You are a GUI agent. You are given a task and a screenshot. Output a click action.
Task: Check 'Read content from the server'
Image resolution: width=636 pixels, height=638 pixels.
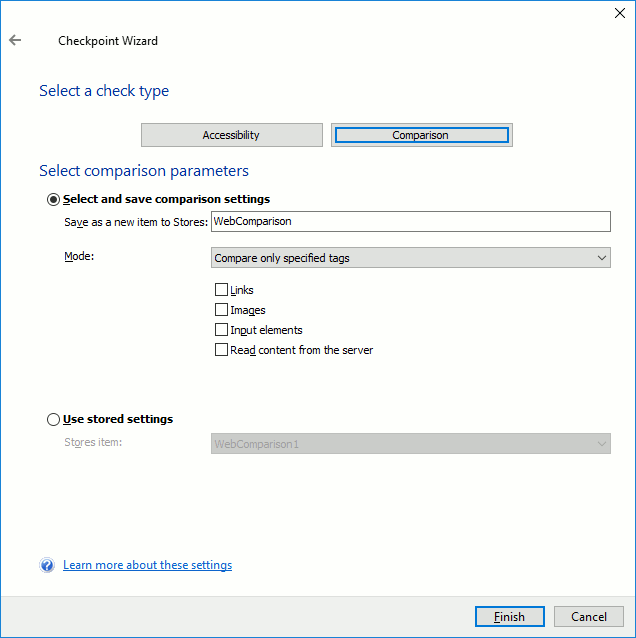(x=221, y=350)
